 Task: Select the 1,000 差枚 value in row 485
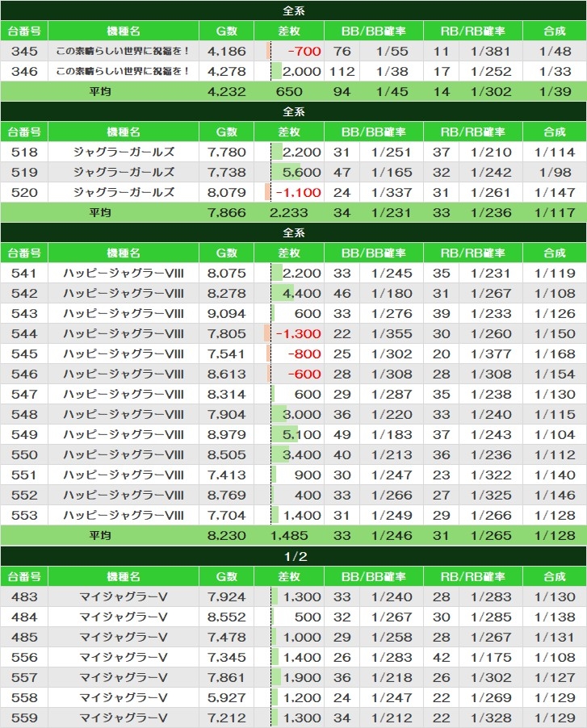pyautogui.click(x=302, y=638)
